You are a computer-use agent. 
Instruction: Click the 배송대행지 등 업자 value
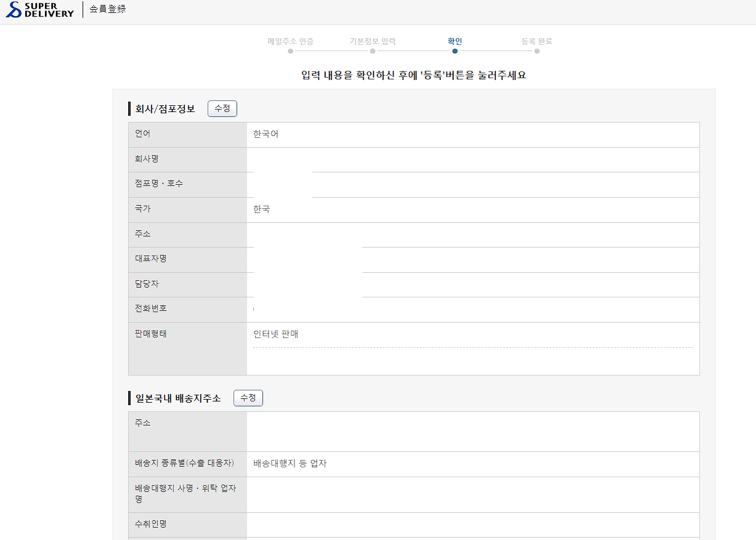[x=290, y=464]
